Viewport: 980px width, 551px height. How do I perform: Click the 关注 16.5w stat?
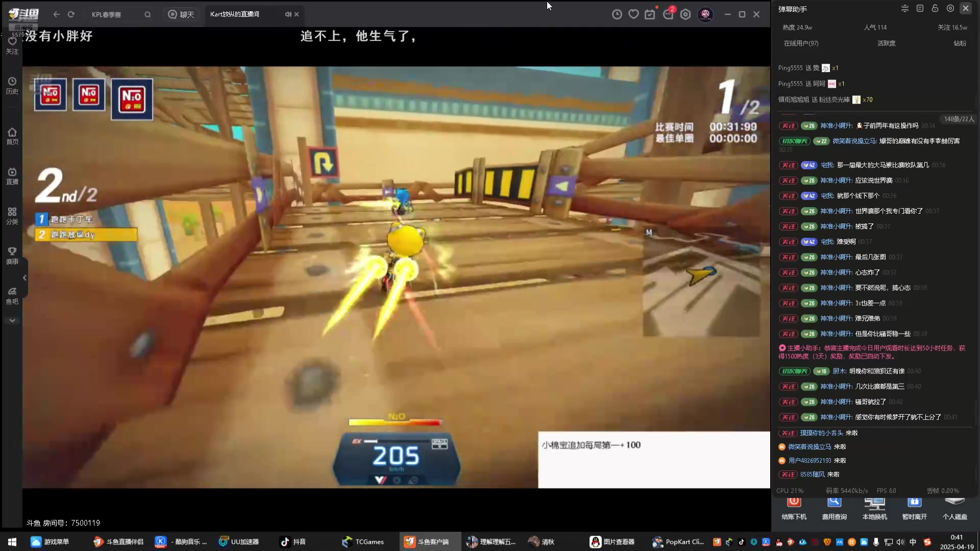(952, 28)
